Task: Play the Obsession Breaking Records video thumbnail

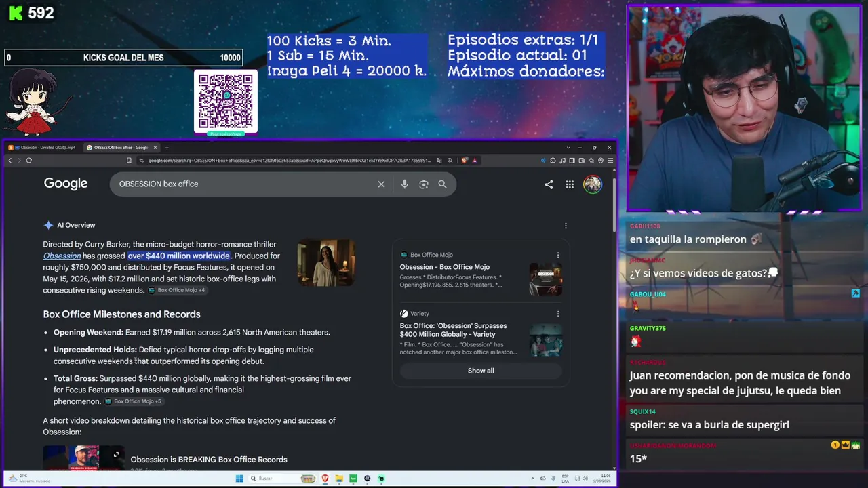Action: coord(83,457)
